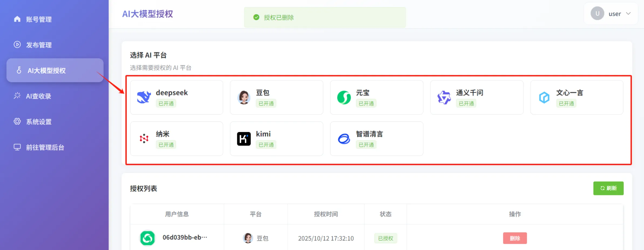Image resolution: width=644 pixels, height=250 pixels.
Task: Select the 元宝 platform card title
Action: click(x=363, y=93)
